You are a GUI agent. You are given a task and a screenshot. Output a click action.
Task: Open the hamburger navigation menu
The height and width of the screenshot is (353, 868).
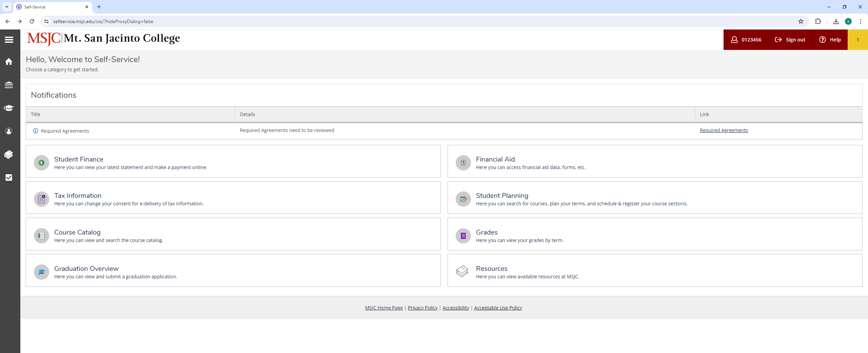[x=9, y=40]
